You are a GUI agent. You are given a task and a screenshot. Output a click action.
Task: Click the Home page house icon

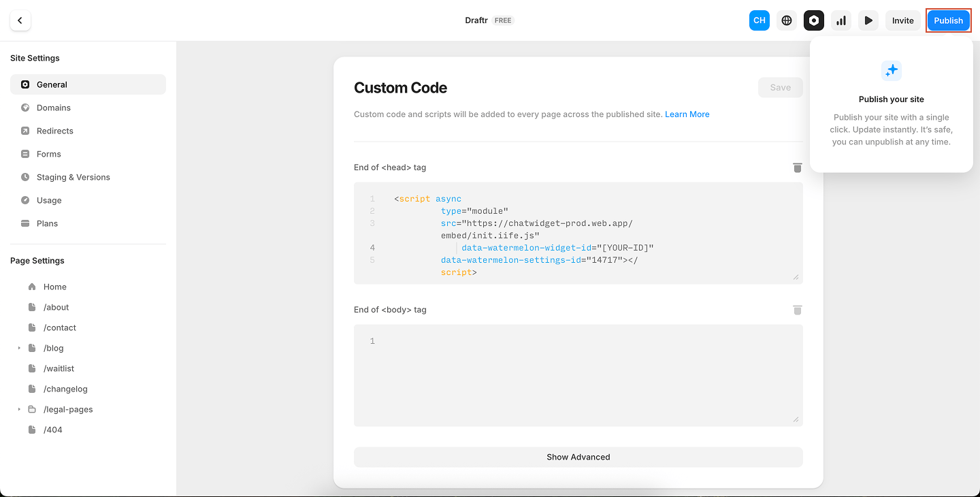point(32,287)
